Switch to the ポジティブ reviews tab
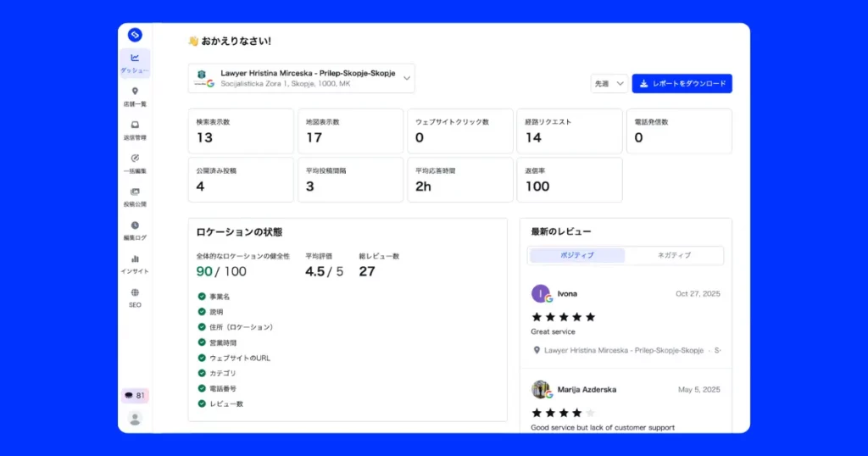 point(576,255)
